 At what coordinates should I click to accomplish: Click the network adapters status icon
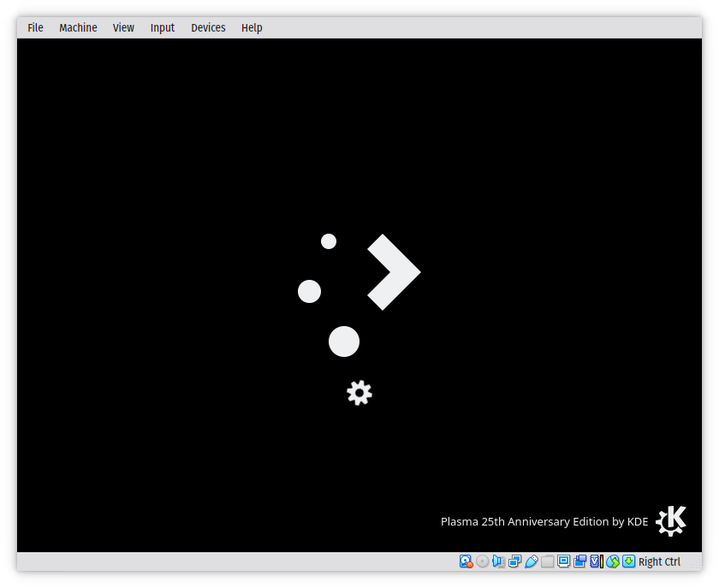coord(515,561)
